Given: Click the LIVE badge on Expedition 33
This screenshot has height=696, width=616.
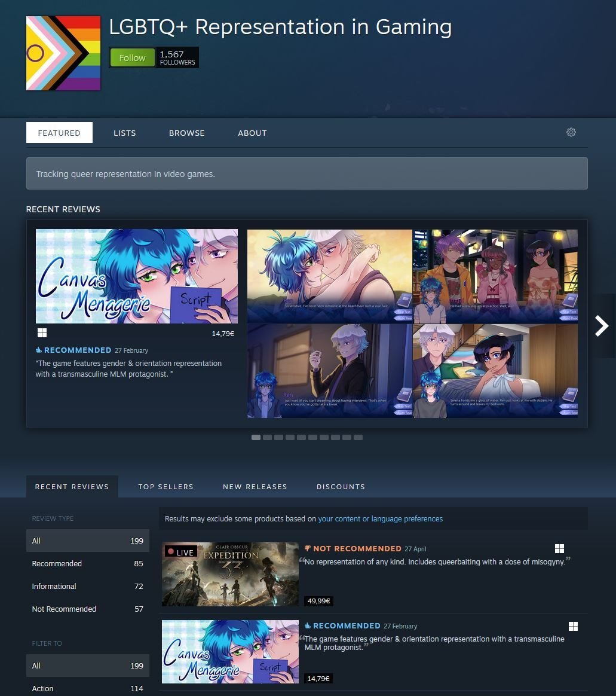Looking at the screenshot, I should 181,552.
